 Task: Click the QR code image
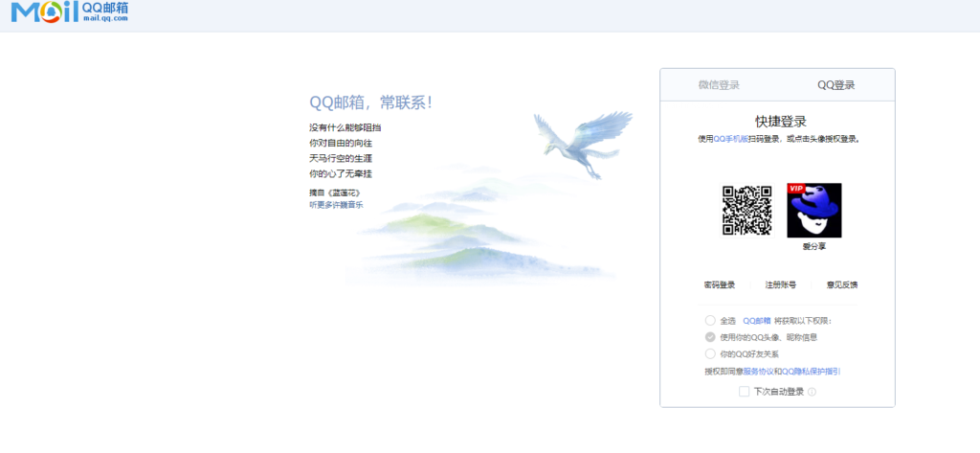(x=746, y=211)
